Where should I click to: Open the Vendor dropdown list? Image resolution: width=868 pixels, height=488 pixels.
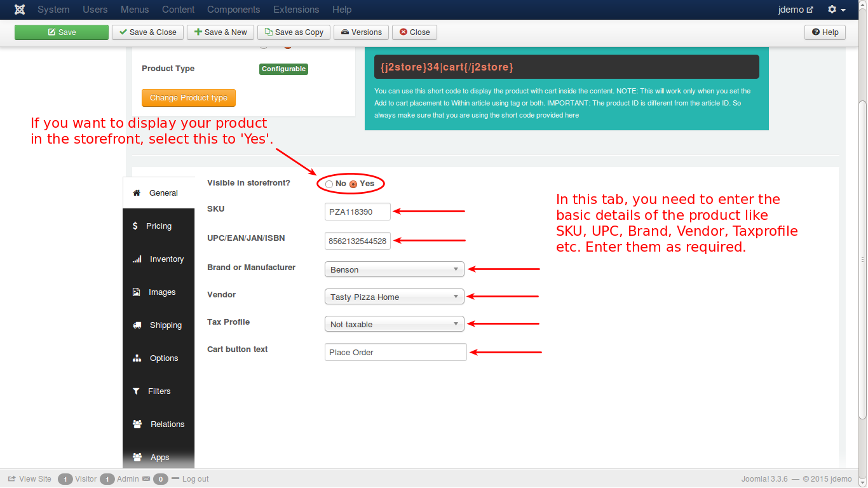point(394,297)
